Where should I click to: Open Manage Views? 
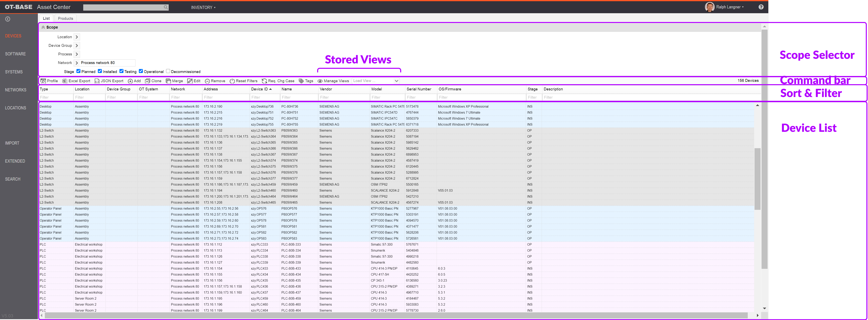(x=333, y=81)
